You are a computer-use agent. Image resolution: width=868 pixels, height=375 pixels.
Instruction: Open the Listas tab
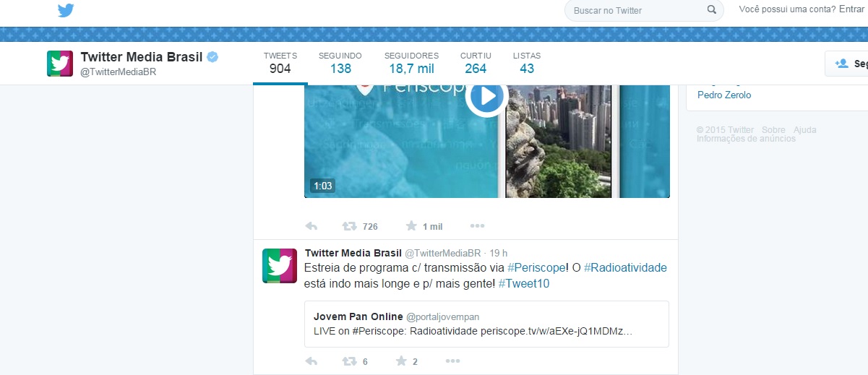click(x=527, y=63)
